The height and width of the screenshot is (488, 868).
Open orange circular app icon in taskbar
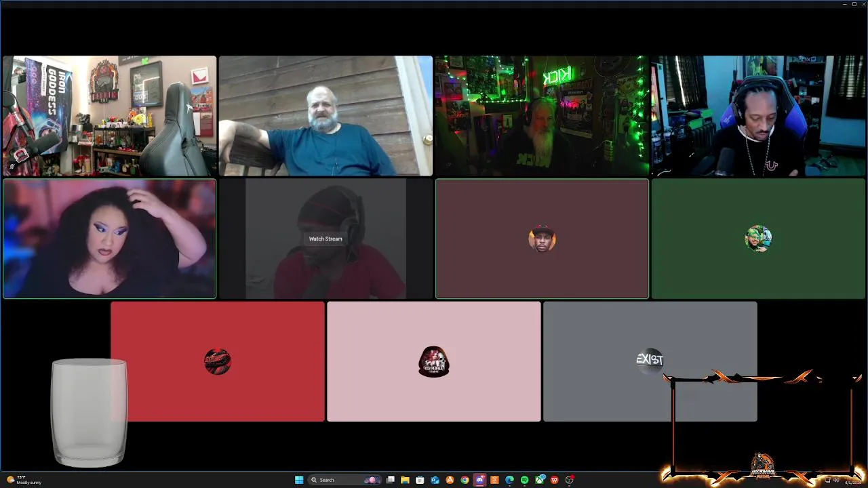point(450,480)
